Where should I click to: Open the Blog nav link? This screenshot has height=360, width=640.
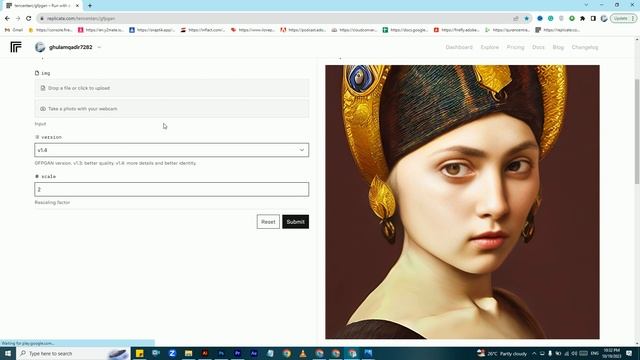coord(558,47)
